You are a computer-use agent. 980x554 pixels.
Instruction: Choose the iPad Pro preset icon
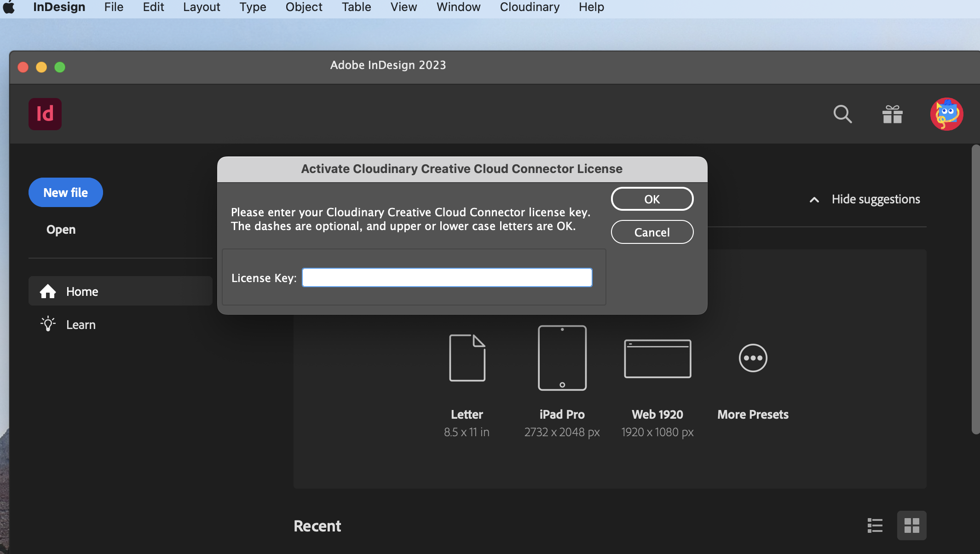pos(562,358)
